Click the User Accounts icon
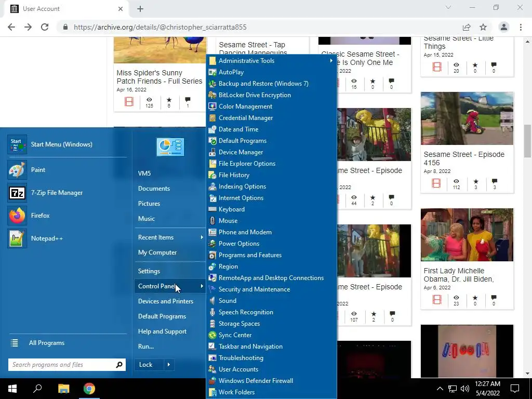 pos(212,369)
